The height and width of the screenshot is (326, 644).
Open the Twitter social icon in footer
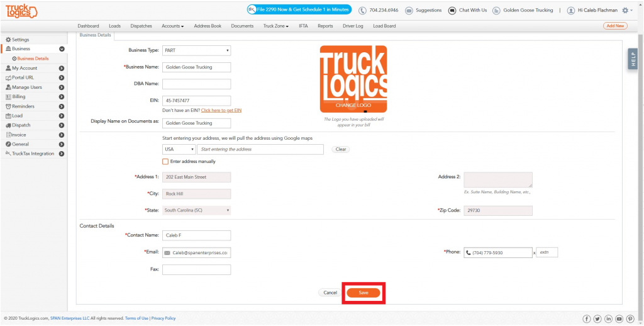coord(597,318)
